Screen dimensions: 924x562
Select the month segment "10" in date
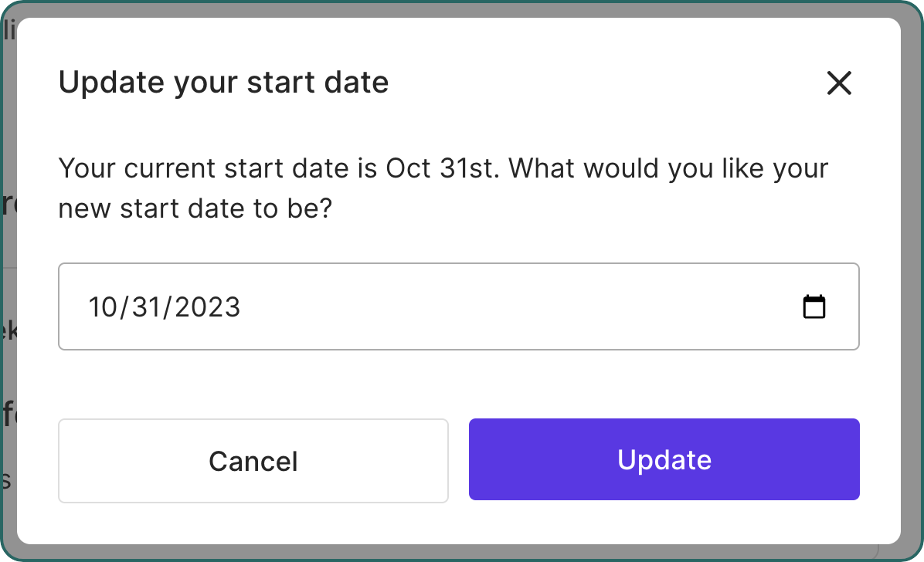[x=101, y=307]
